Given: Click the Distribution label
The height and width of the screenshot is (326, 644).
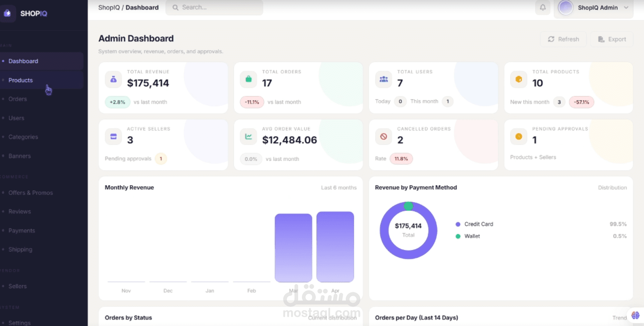Looking at the screenshot, I should (x=612, y=187).
